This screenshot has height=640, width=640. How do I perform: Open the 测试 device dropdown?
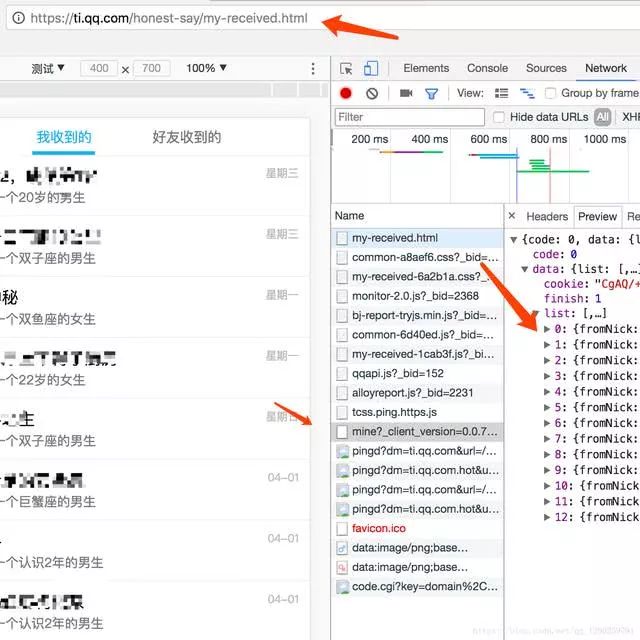click(x=48, y=68)
